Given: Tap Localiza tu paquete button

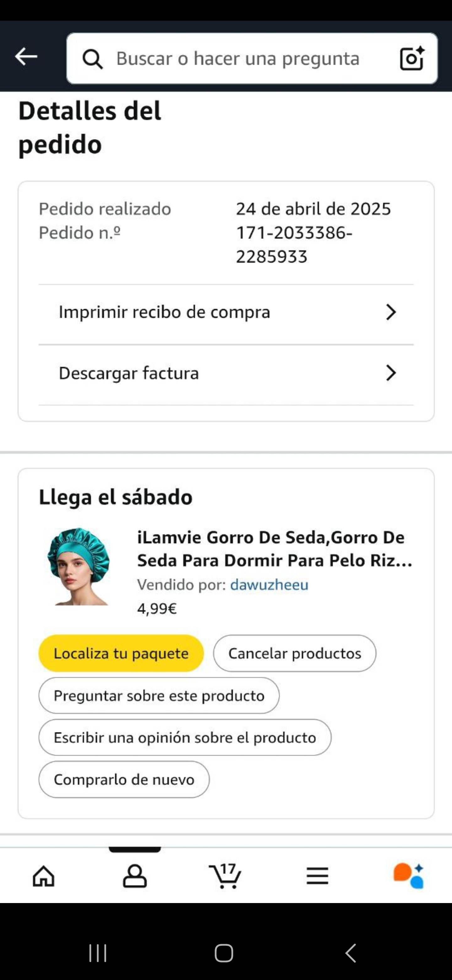Looking at the screenshot, I should pyautogui.click(x=121, y=653).
